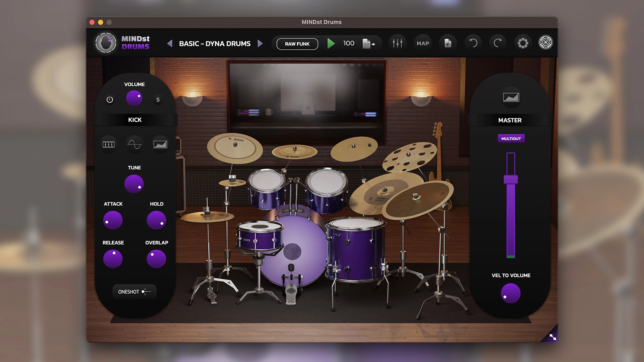Image resolution: width=644 pixels, height=362 pixels.
Task: Click the TUNE knob
Action: click(134, 184)
